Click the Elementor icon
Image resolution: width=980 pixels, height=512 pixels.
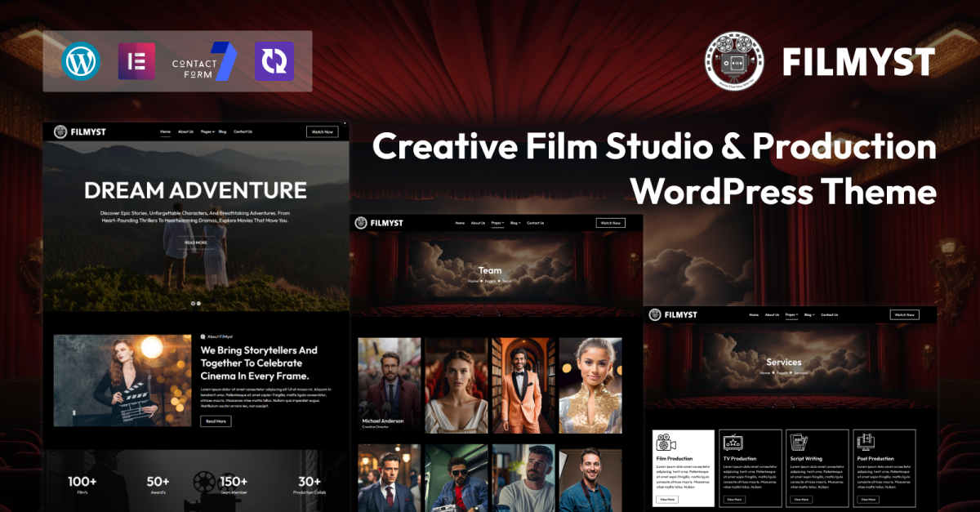[136, 61]
